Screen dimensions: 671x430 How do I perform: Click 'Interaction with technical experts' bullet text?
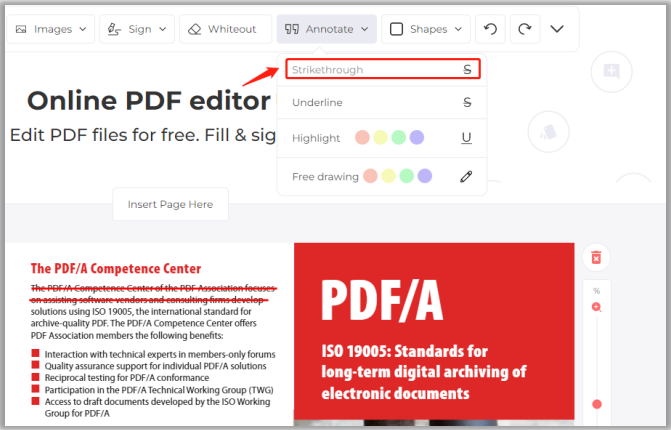(x=160, y=354)
